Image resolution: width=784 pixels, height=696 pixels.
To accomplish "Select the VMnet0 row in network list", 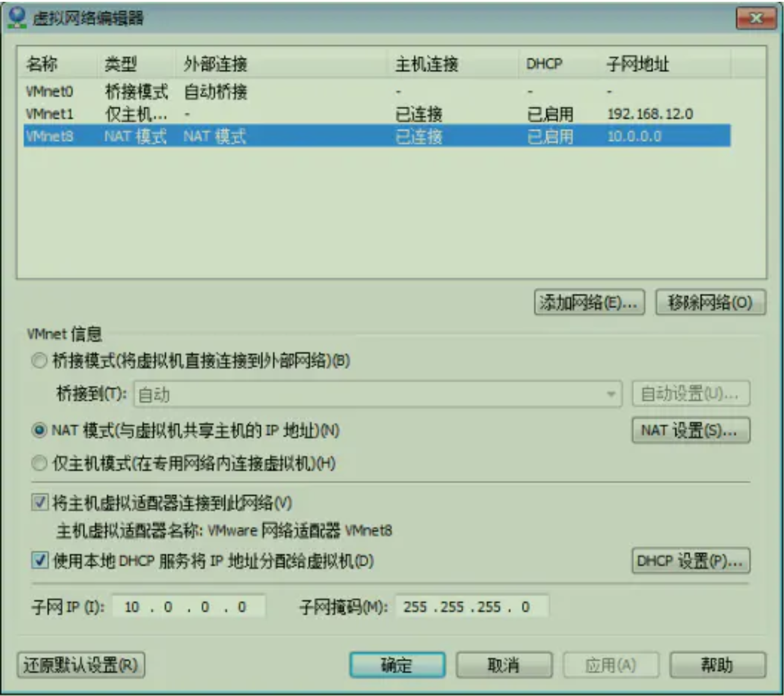I will (x=377, y=91).
